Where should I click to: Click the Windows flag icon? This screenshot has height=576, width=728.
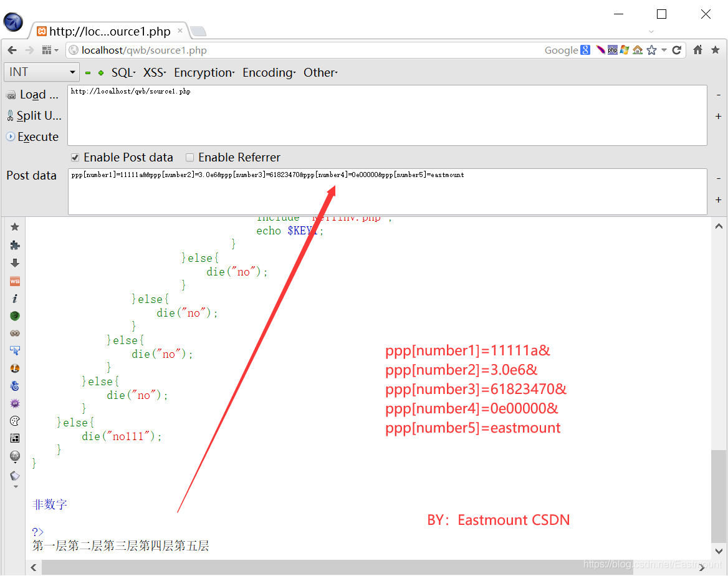625,50
